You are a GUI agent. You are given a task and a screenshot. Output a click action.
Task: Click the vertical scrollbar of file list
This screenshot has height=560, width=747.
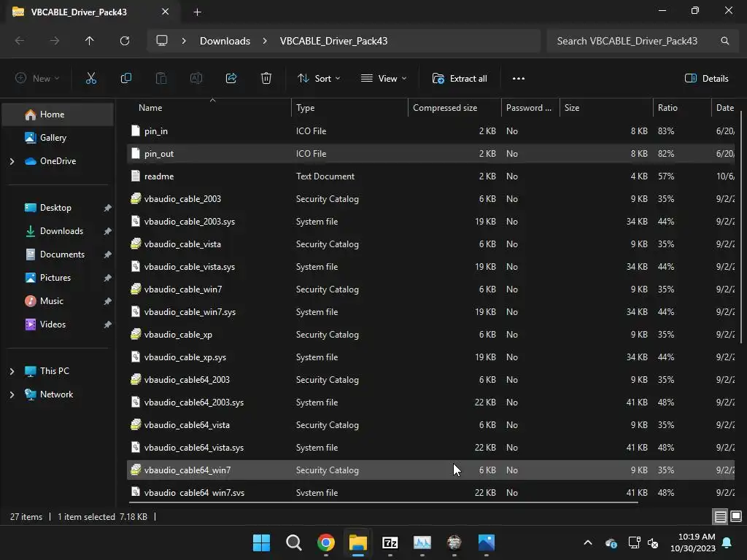coord(741,227)
